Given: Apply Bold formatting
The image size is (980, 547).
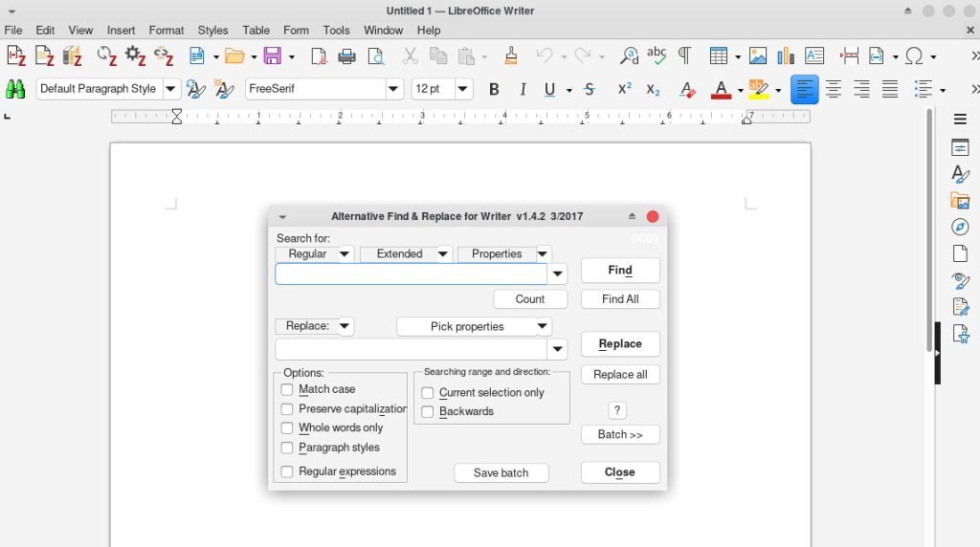Looking at the screenshot, I should pos(494,89).
